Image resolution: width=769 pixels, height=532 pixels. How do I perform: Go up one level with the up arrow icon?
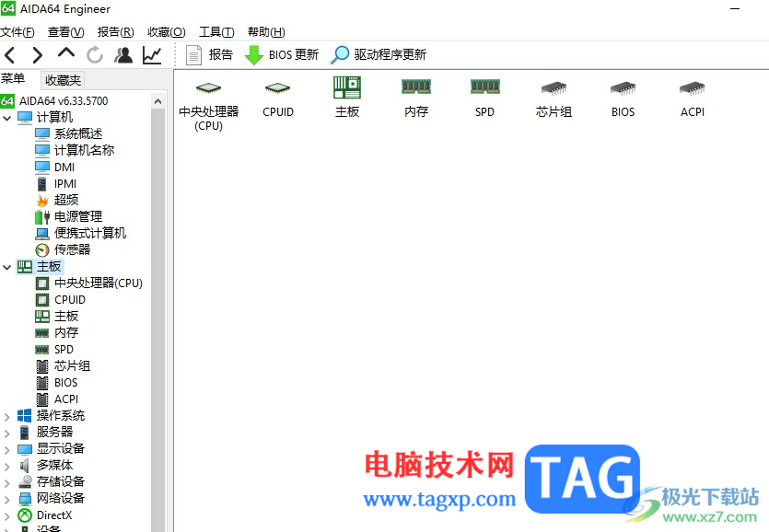[66, 53]
